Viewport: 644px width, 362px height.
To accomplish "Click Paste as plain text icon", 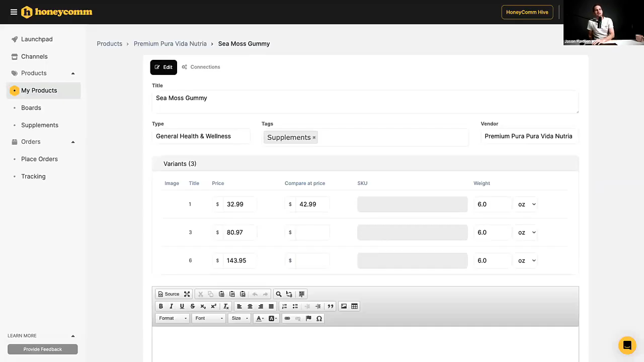I will click(x=232, y=294).
